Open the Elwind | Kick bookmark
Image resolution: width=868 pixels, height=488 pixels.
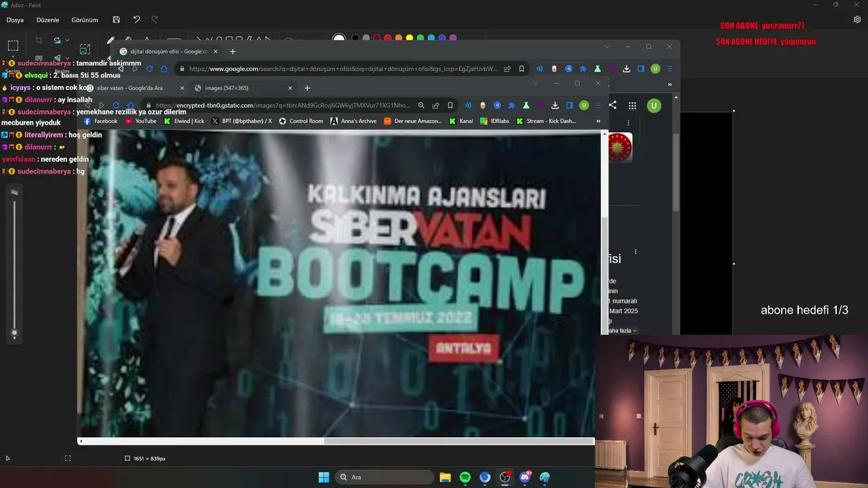[184, 121]
